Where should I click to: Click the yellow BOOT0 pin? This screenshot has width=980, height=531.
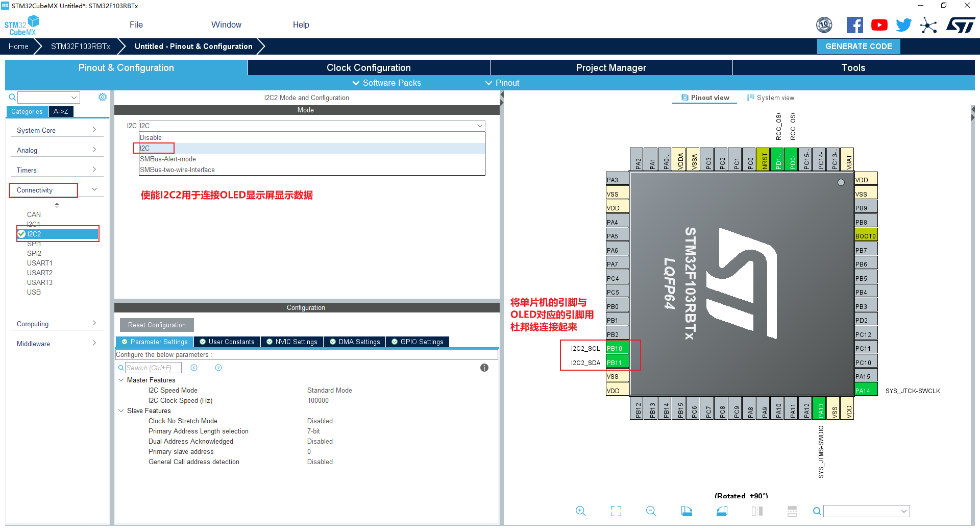tap(866, 236)
